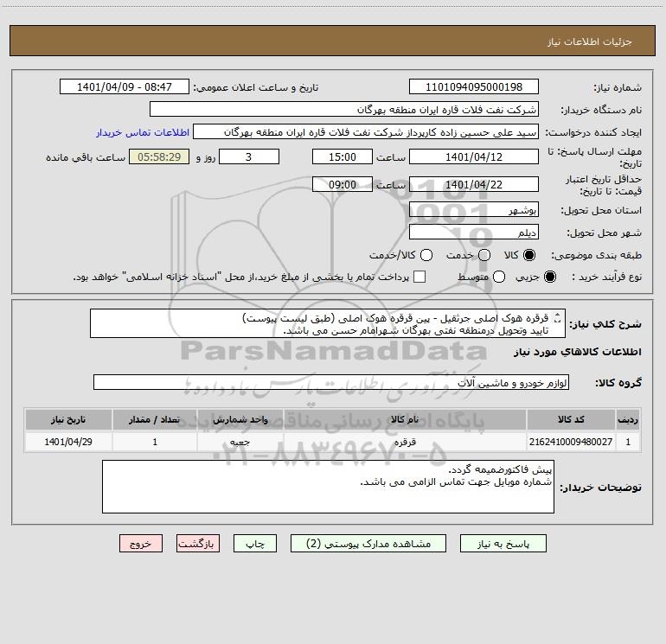The image size is (666, 644).
Task: Select the جزیی purchase type radio
Action: [550, 277]
